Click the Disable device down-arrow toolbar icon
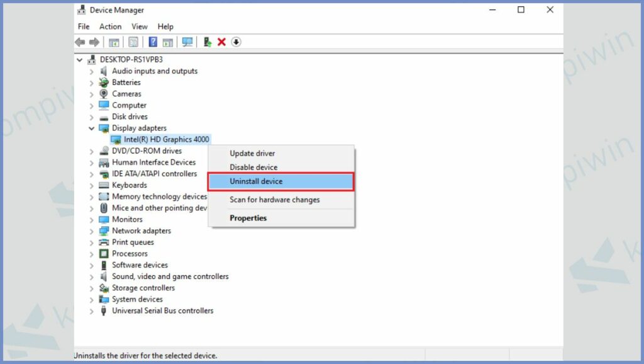Image resolution: width=644 pixels, height=364 pixels. click(236, 42)
